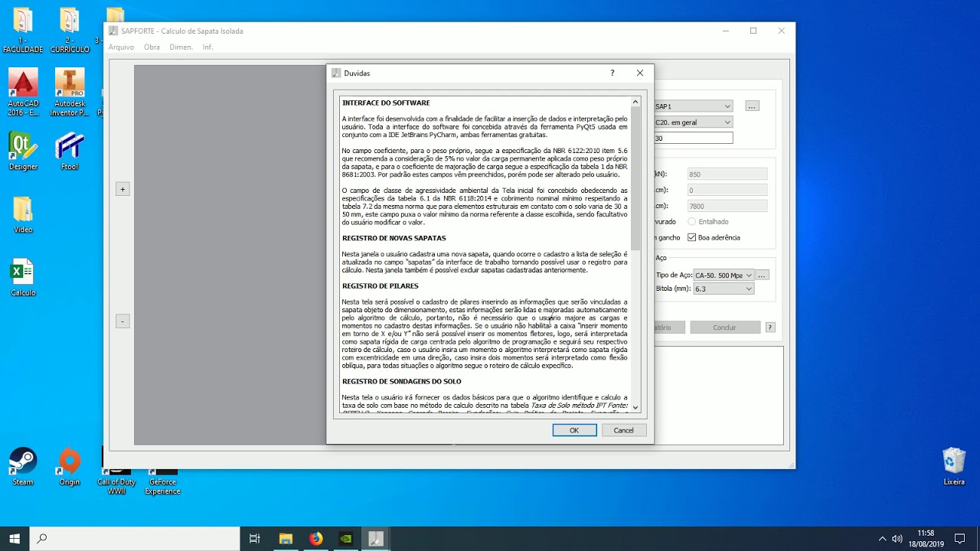
Task: Open the Inf. menu in SAPFORTE
Action: tap(207, 47)
